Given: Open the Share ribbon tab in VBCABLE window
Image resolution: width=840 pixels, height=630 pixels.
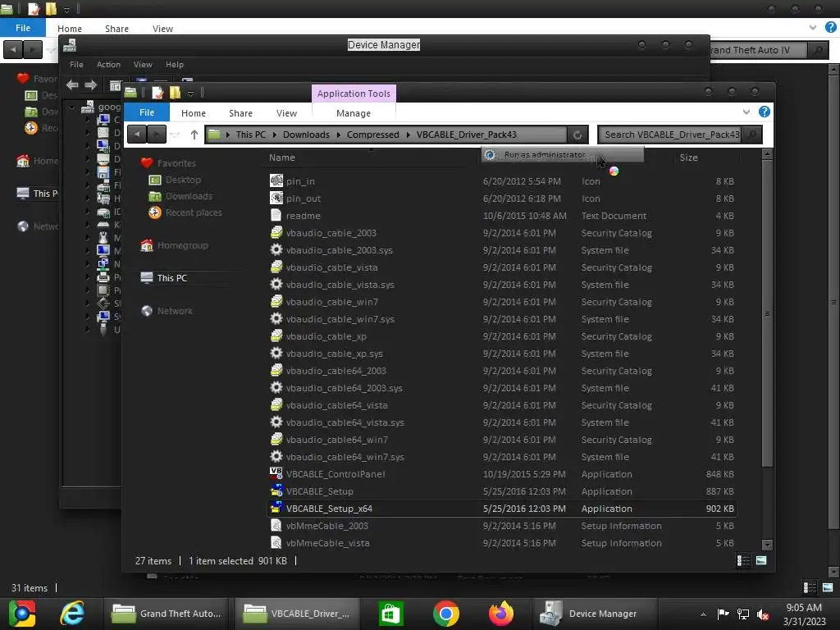Looking at the screenshot, I should point(240,113).
